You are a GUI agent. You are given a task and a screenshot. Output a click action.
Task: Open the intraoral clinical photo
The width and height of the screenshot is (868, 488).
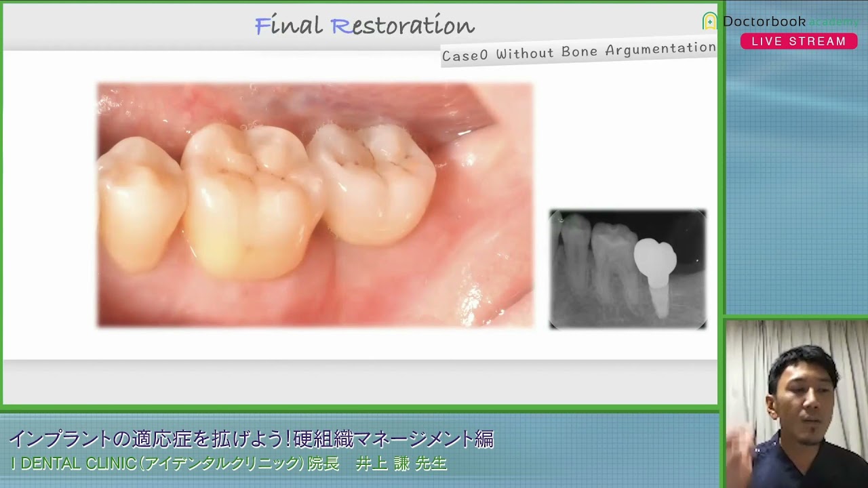coord(315,205)
